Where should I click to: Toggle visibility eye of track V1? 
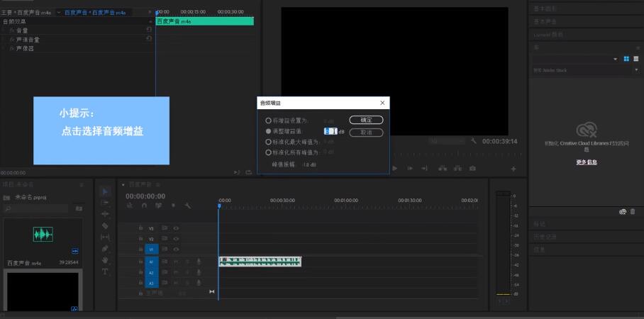[x=176, y=250]
